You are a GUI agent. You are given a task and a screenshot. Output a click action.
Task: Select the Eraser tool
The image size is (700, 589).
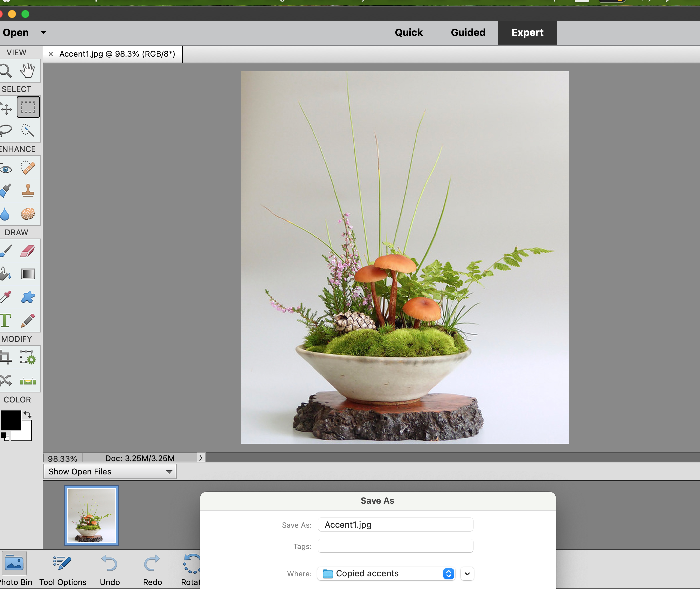27,251
